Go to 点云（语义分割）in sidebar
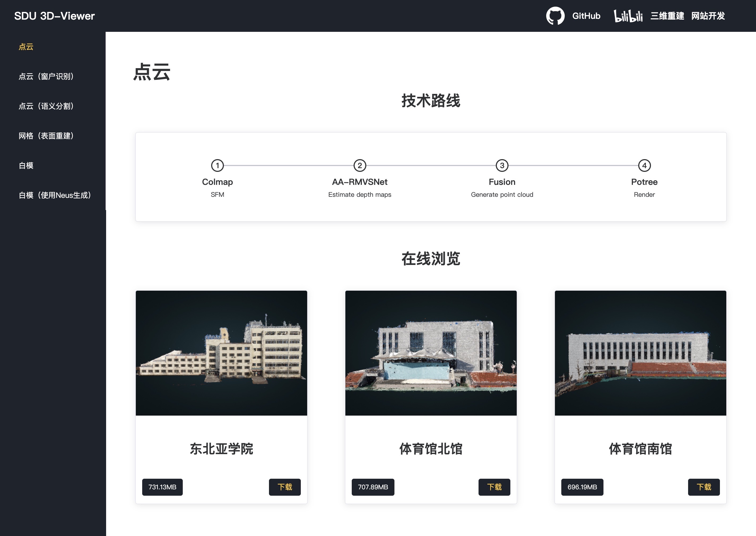This screenshot has width=756, height=536. coord(46,106)
